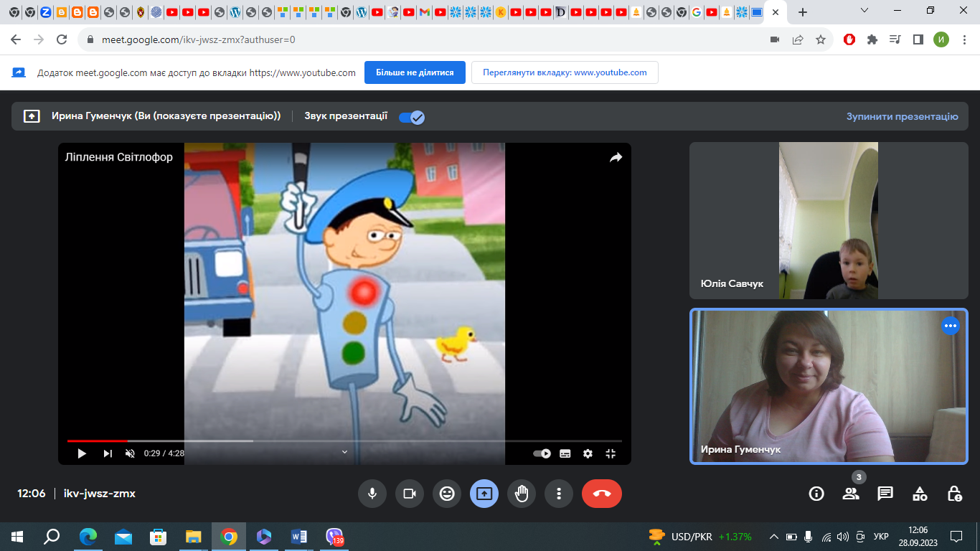Toggle YouTube subtitles captions button
This screenshot has height=551, width=980.
[x=565, y=453]
